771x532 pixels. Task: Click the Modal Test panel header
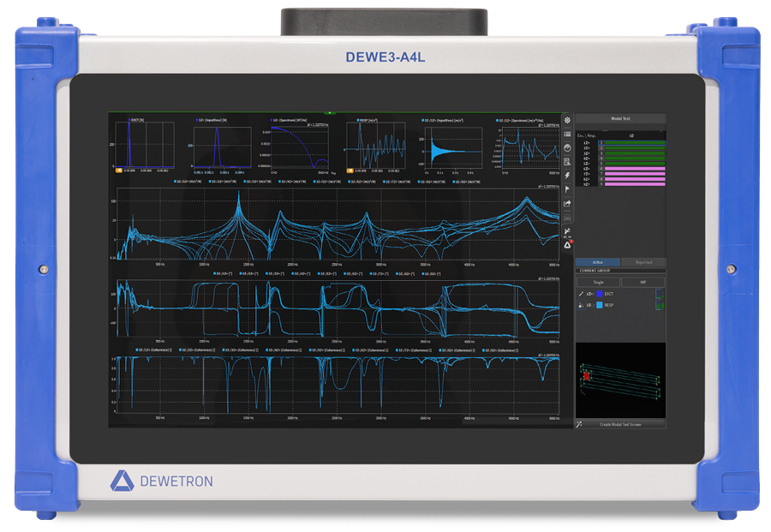tap(620, 118)
